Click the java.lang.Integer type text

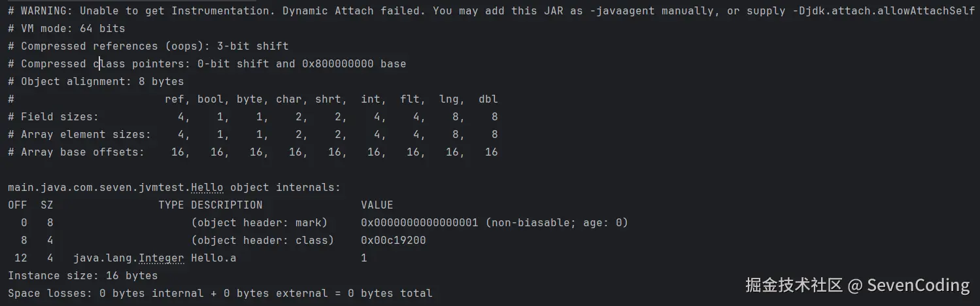[x=128, y=258]
